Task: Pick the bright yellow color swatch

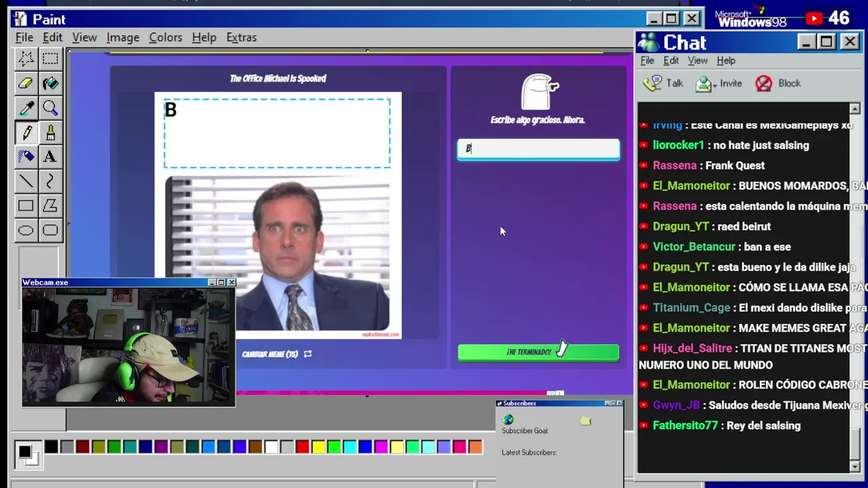Action: (318, 447)
